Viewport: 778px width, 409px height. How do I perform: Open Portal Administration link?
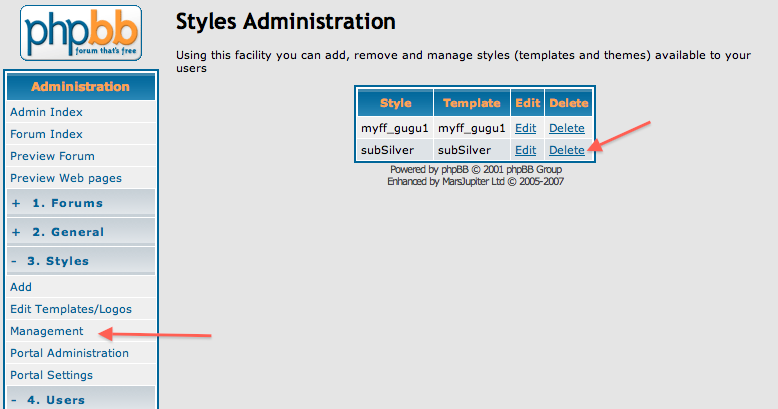tap(69, 353)
